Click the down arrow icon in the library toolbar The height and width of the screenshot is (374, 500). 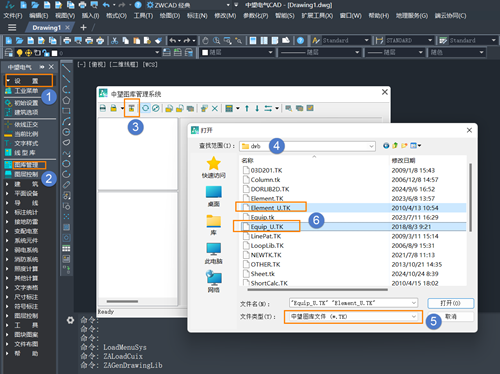pyautogui.click(x=257, y=108)
